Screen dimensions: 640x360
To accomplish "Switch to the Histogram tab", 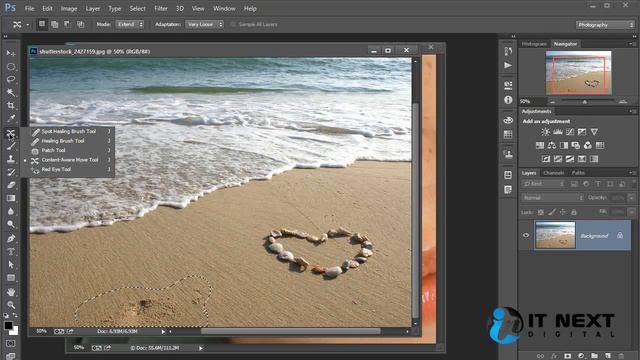I will click(x=534, y=44).
